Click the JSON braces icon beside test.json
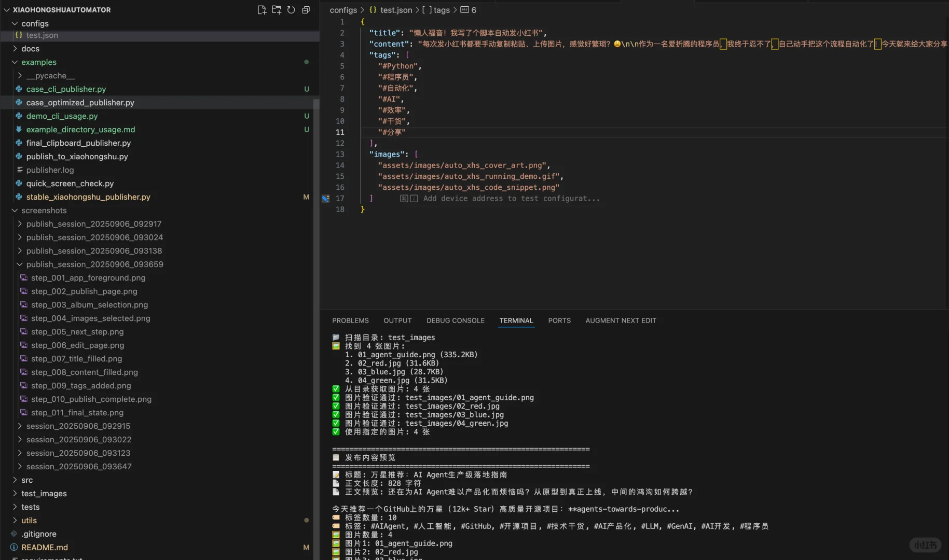Viewport: 949px width, 560px height. pos(19,35)
